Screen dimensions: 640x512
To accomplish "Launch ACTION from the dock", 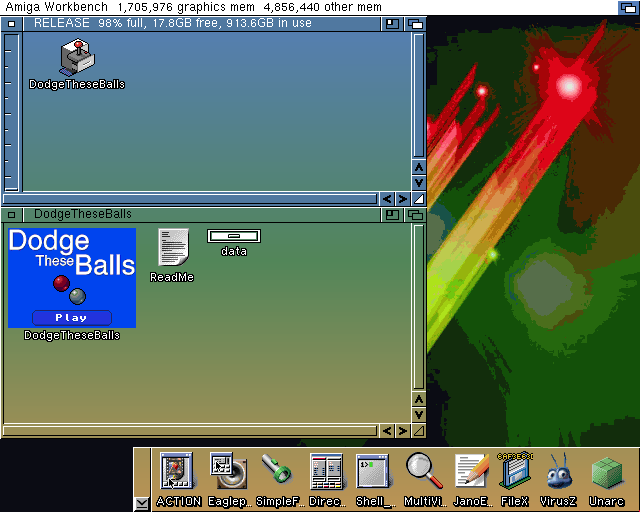I will (176, 470).
